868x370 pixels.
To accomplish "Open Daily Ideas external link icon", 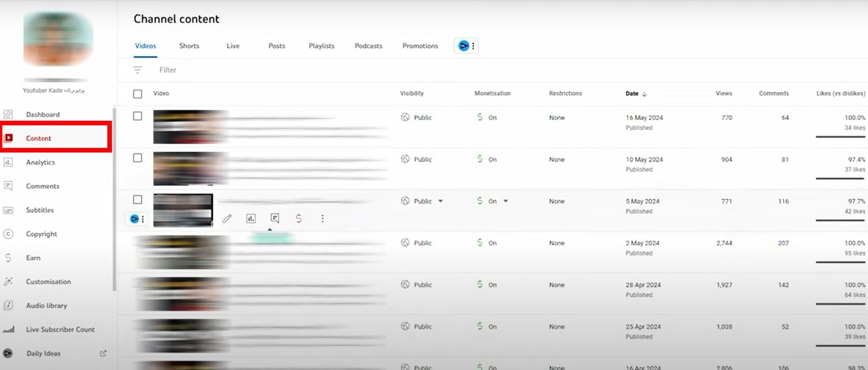I will point(103,353).
